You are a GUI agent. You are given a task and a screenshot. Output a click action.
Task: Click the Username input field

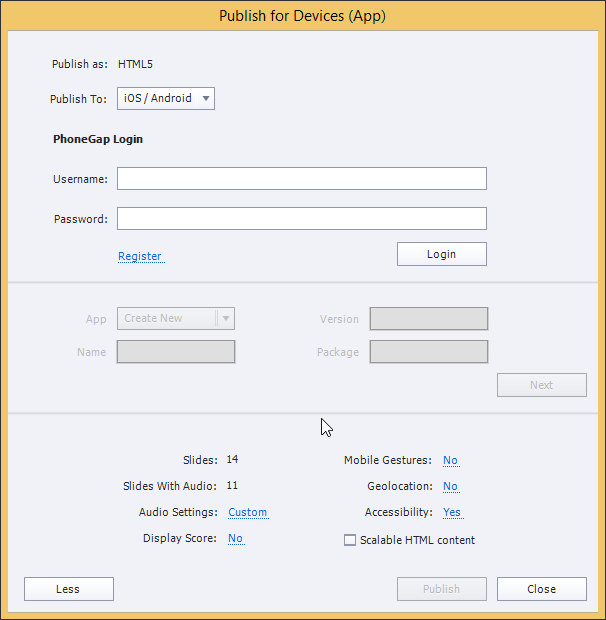tap(302, 178)
